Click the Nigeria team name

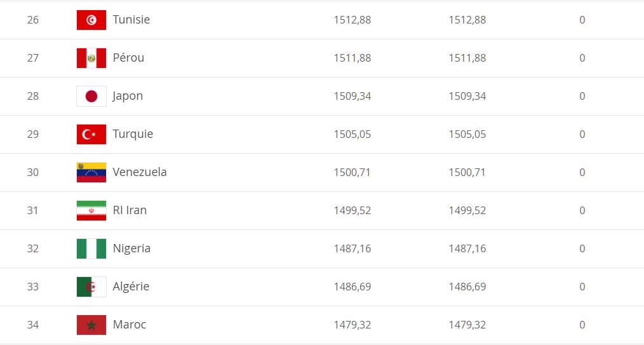(131, 248)
